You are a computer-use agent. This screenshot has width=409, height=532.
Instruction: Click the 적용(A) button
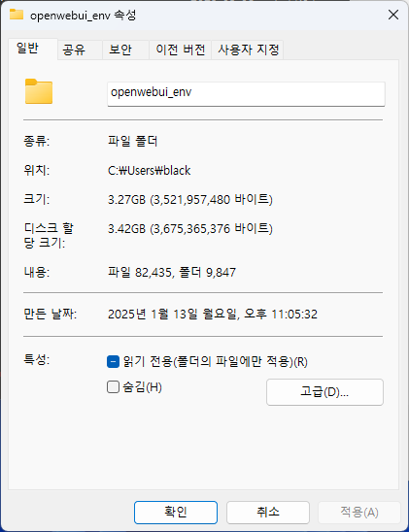coord(359,513)
